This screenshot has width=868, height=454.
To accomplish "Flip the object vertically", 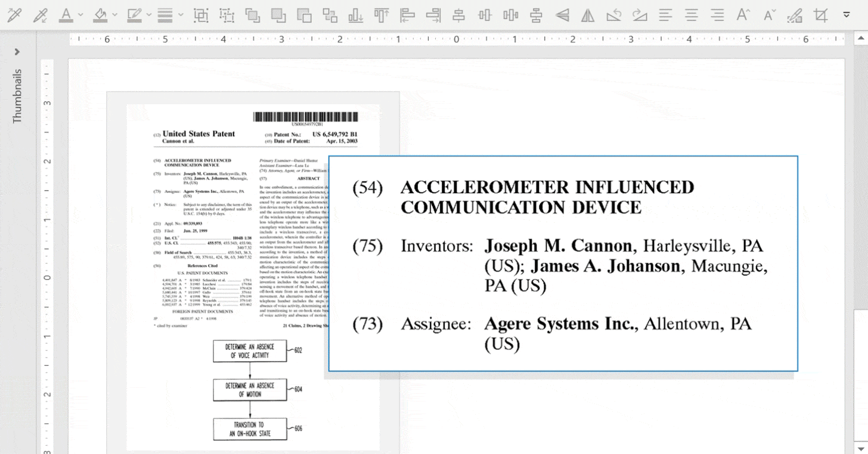I will click(562, 15).
